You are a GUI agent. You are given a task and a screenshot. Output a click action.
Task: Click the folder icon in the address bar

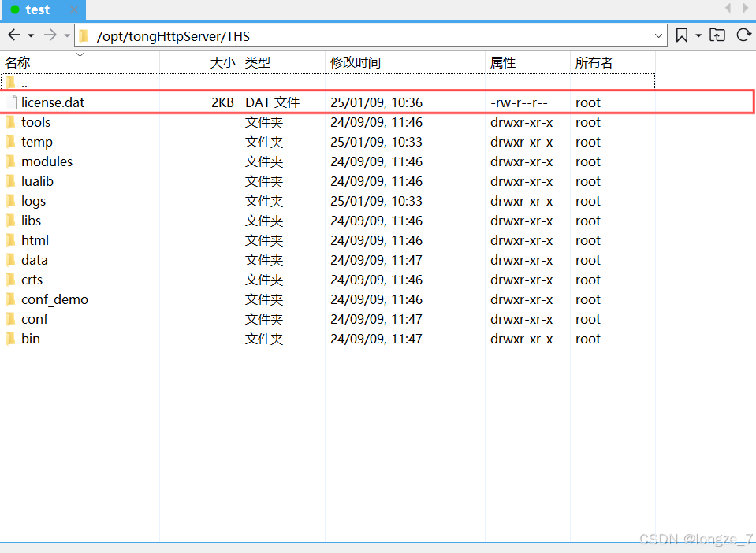(84, 36)
